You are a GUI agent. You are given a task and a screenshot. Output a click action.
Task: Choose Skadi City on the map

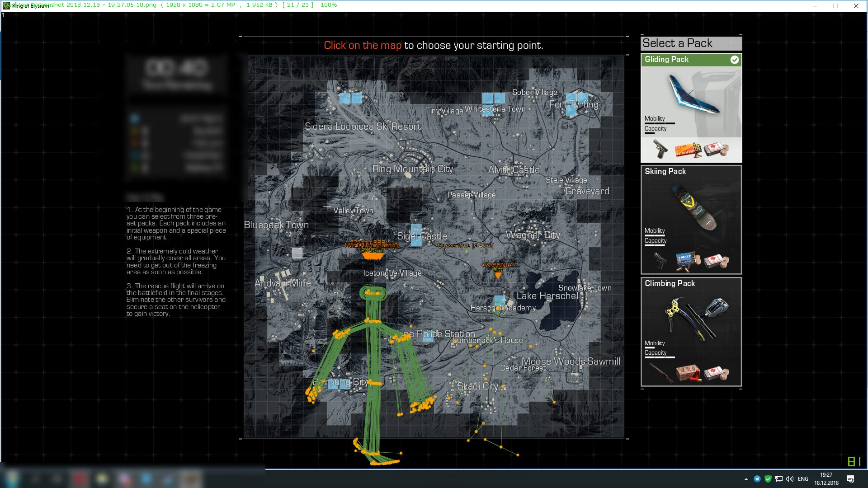pyautogui.click(x=477, y=386)
